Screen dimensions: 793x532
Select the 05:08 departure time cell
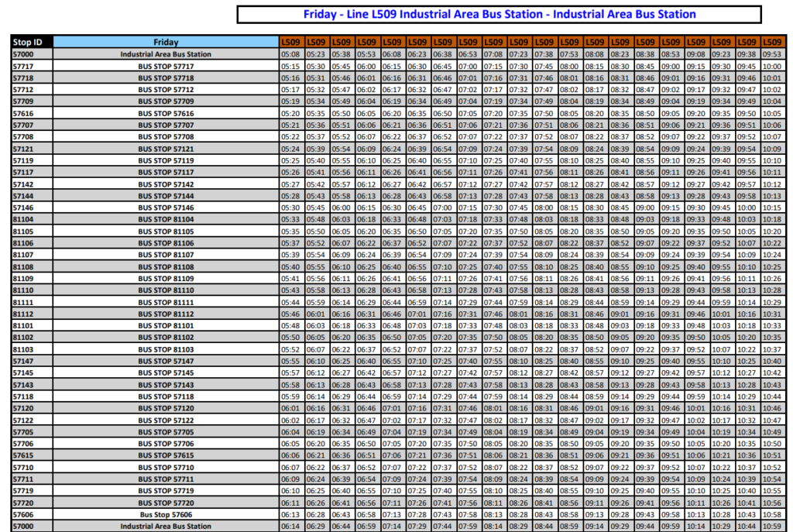[x=290, y=54]
